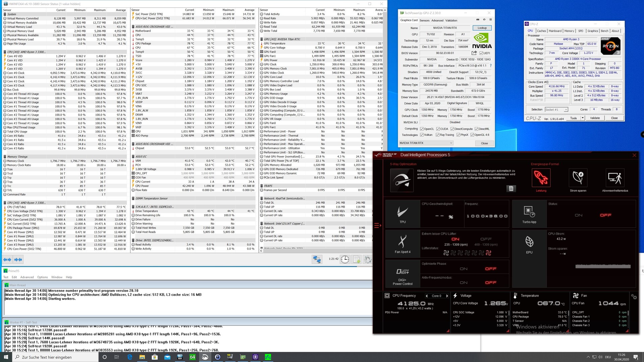
Task: Open the Dual Intelligent Processors monitor settings gear
Action: pyautogui.click(x=634, y=297)
